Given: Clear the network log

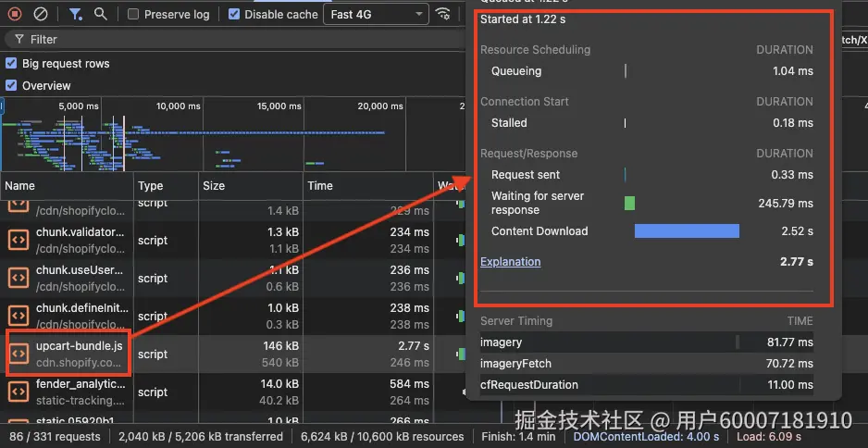Looking at the screenshot, I should (41, 14).
